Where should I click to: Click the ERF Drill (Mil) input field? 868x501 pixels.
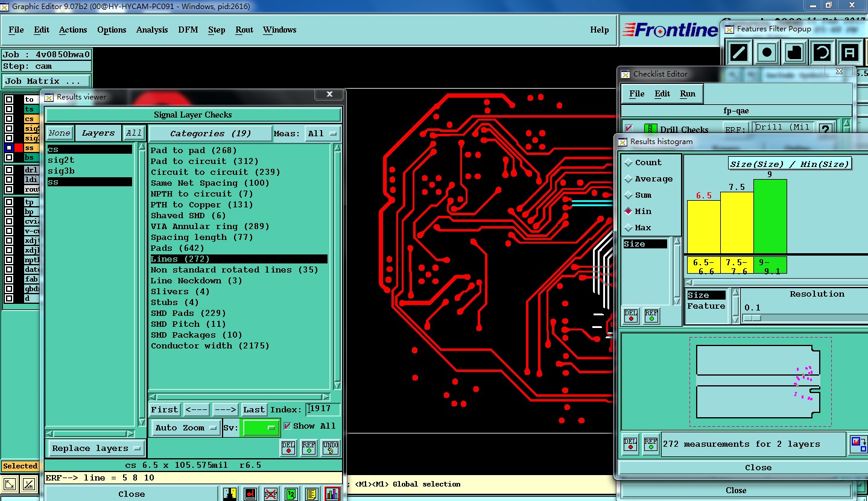click(x=784, y=128)
